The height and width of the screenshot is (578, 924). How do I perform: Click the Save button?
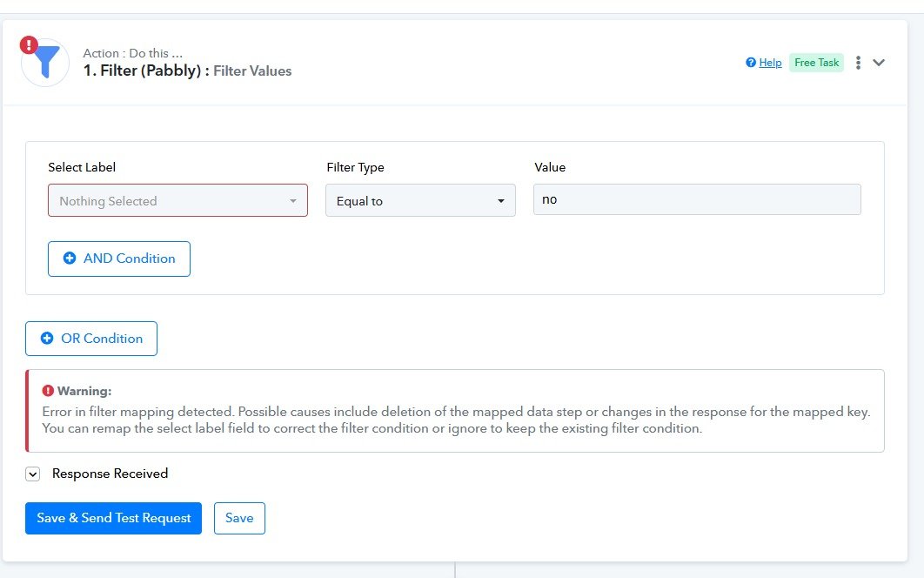[x=239, y=518]
